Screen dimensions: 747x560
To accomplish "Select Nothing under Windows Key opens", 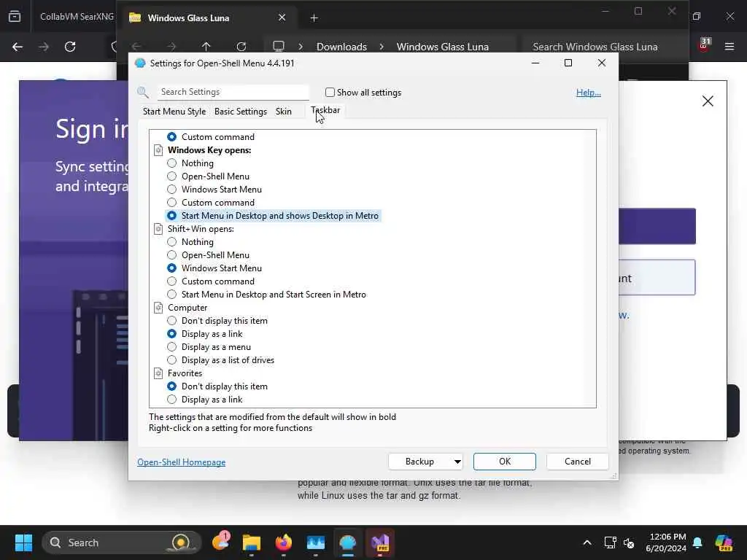I will tap(172, 163).
